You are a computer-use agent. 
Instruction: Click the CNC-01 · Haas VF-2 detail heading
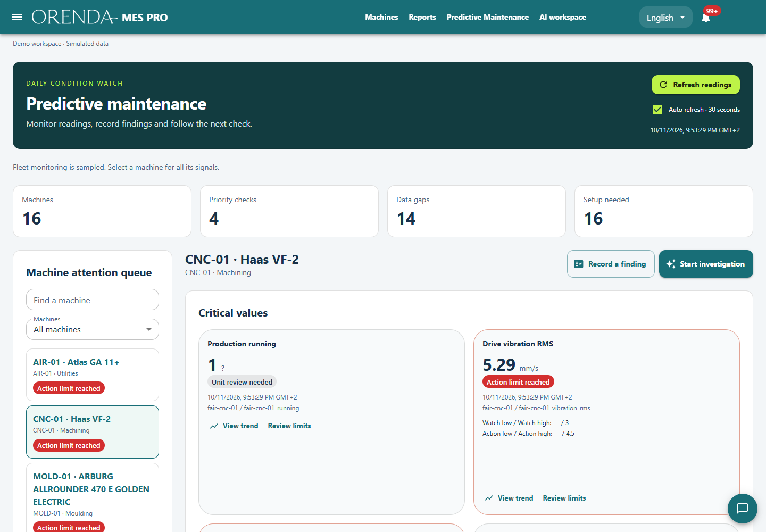click(242, 260)
